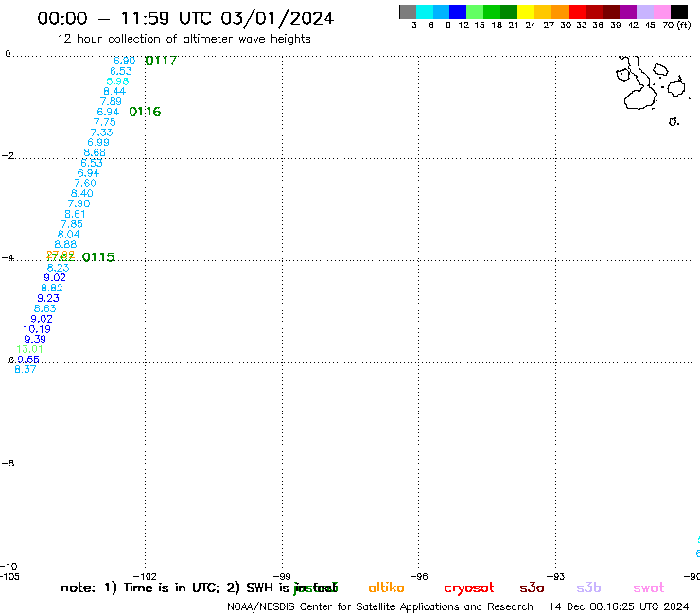Click the 6.99 wave height value
700x615 pixels.
[98, 142]
